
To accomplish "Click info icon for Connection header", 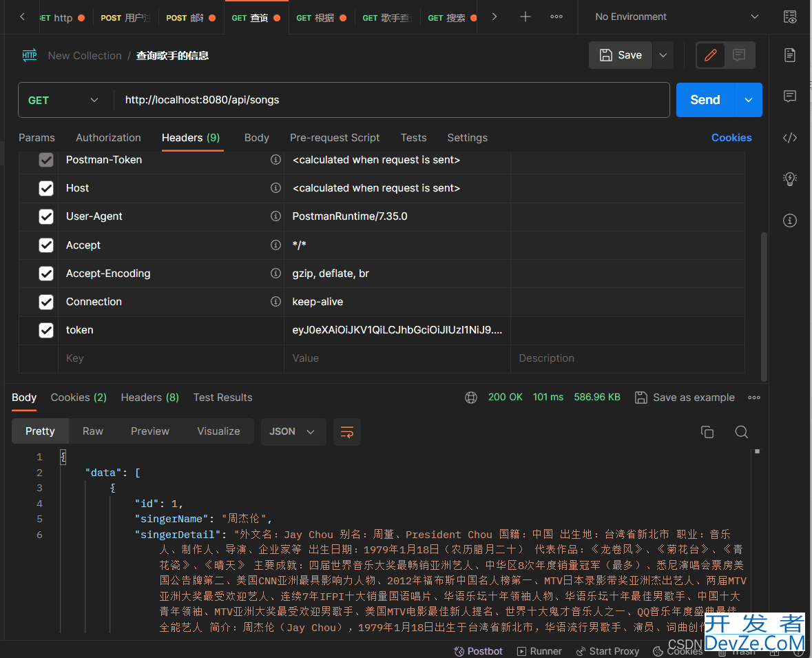I will [276, 302].
